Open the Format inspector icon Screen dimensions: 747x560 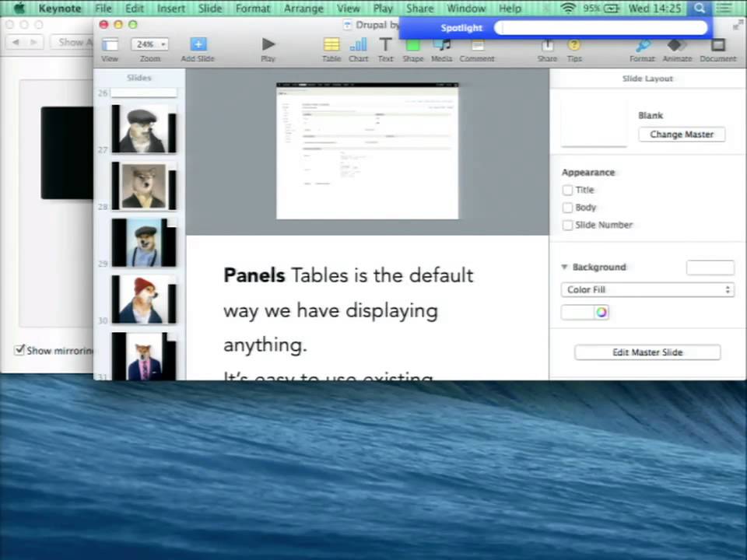[642, 44]
